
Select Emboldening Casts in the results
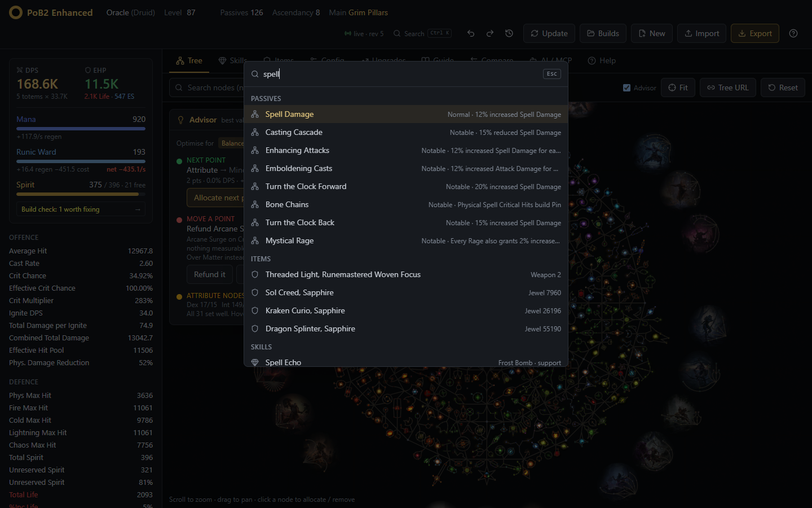pos(406,168)
